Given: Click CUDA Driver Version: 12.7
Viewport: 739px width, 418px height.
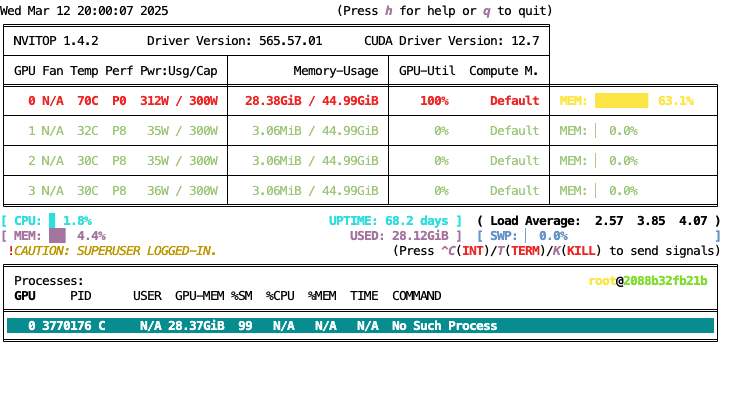Looking at the screenshot, I should (x=452, y=41).
